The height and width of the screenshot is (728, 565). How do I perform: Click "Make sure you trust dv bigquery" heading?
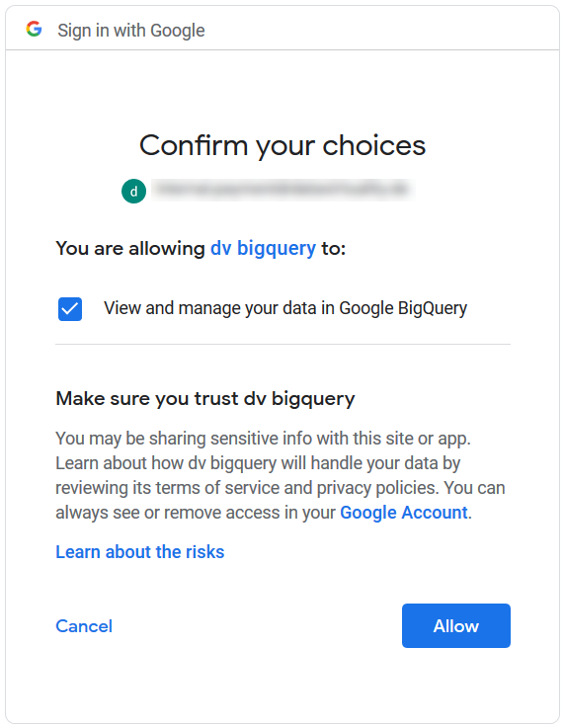pyautogui.click(x=205, y=399)
